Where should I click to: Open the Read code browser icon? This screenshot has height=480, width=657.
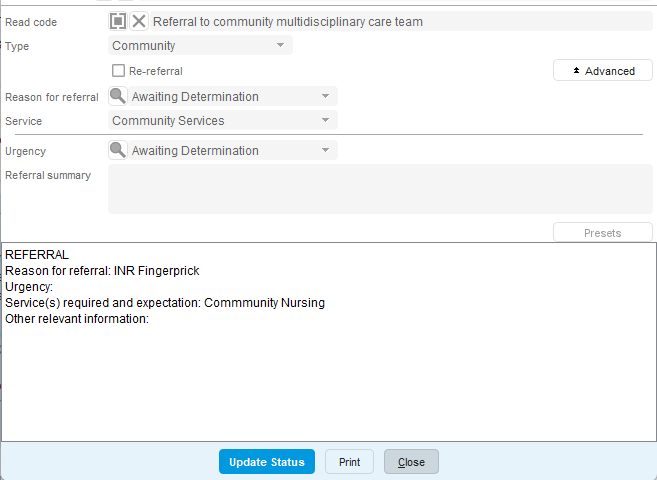tap(118, 21)
